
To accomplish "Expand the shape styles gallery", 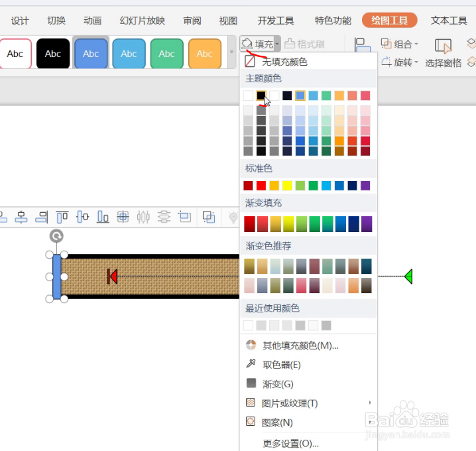I will click(231, 52).
